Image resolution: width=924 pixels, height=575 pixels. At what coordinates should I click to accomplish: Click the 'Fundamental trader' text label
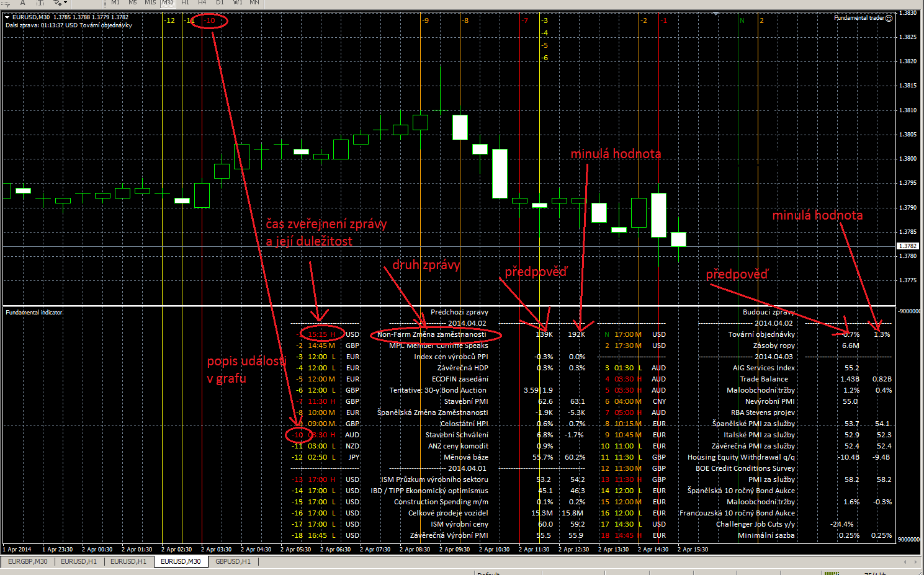coord(859,18)
